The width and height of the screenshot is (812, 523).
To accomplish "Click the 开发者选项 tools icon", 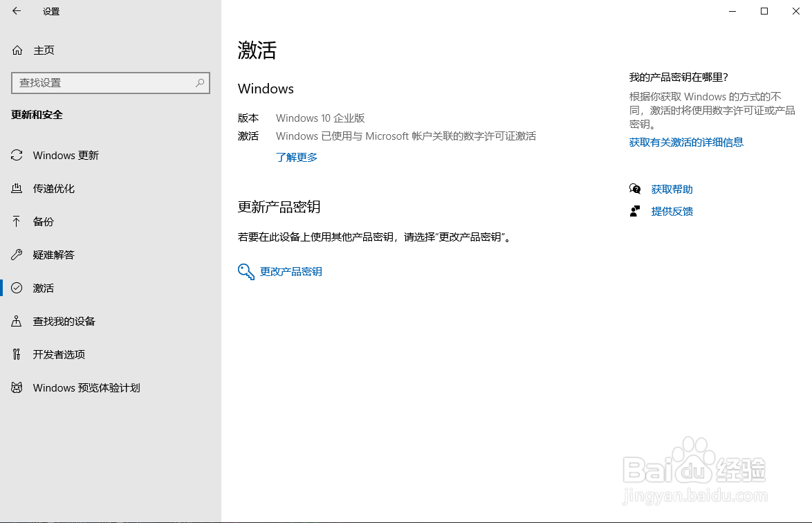I will [x=17, y=354].
